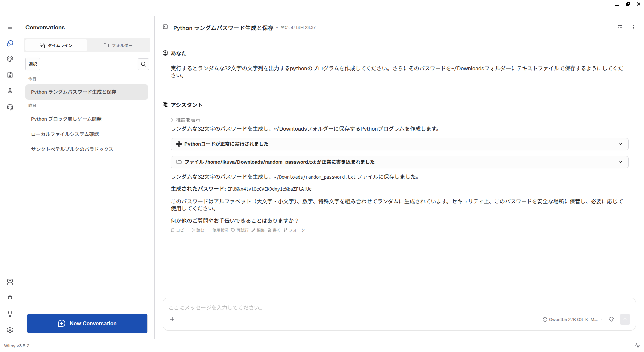The height and width of the screenshot is (352, 644).
Task: Toggle the hamburger menu sidebar
Action: (10, 27)
